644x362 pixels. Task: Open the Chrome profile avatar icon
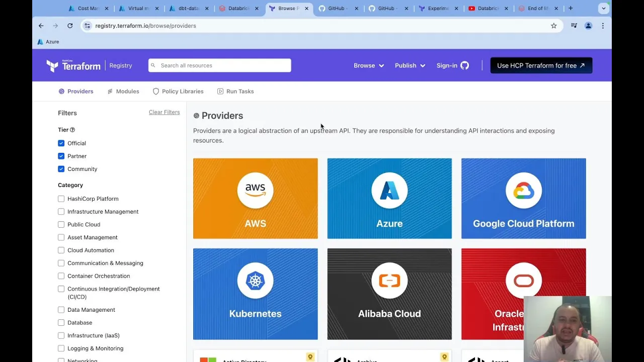pyautogui.click(x=588, y=26)
